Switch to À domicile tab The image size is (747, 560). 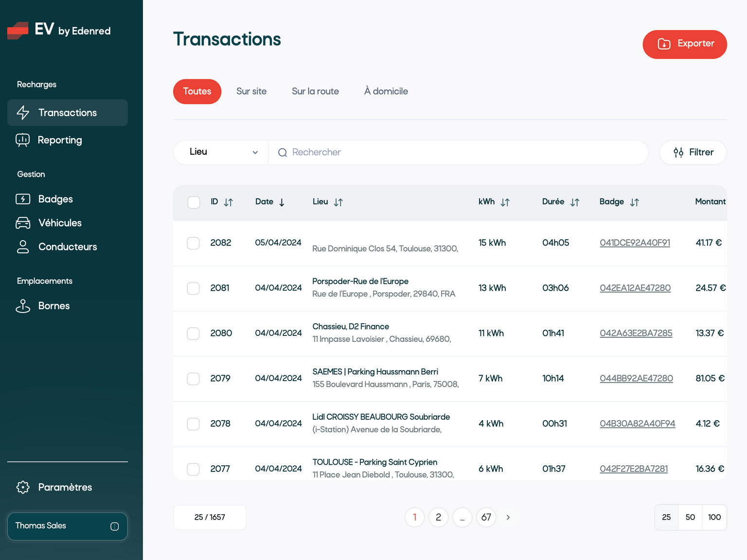(x=386, y=91)
